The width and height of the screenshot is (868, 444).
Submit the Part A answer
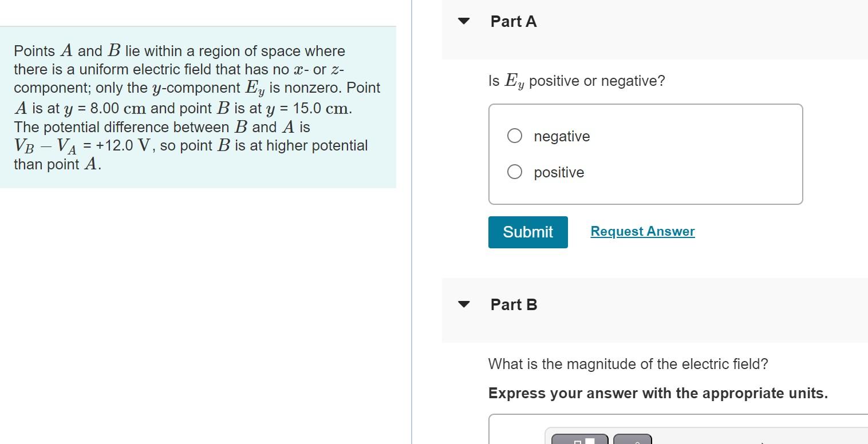527,232
